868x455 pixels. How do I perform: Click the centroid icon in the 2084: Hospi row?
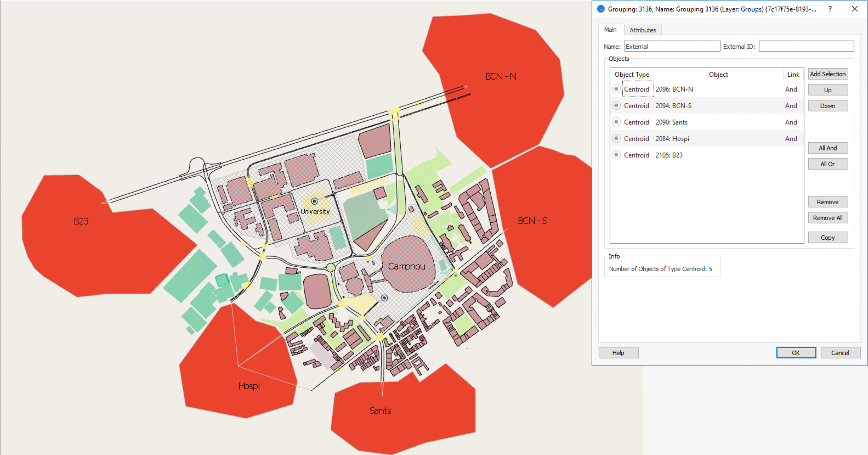pos(616,138)
